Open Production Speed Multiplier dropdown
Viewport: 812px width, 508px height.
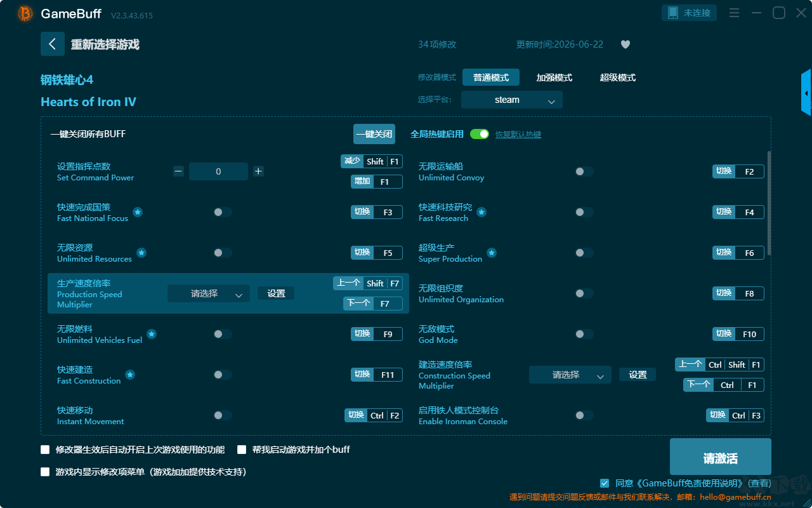[x=209, y=293]
